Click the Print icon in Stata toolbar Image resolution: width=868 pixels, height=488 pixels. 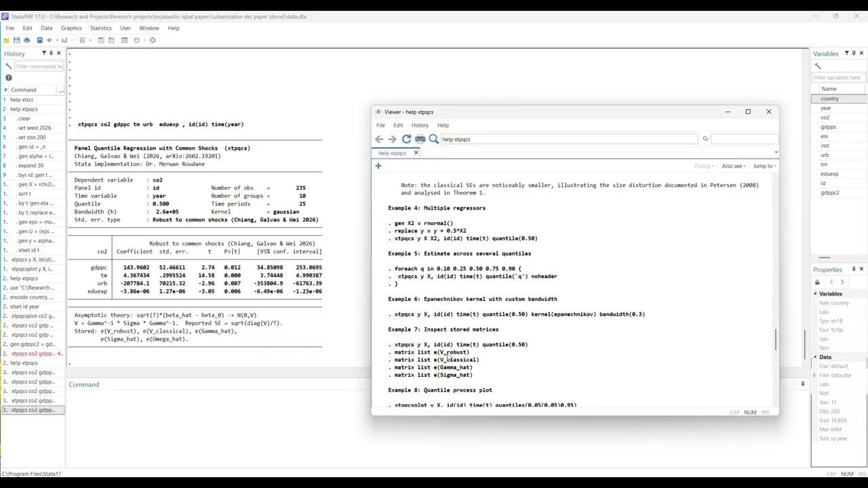coord(27,40)
